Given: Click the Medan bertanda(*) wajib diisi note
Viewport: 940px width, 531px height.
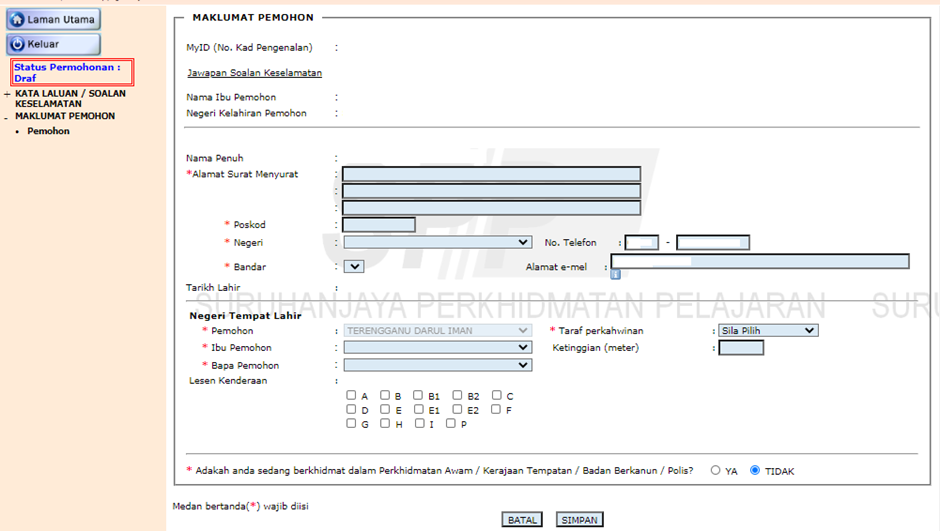Looking at the screenshot, I should 240,506.
